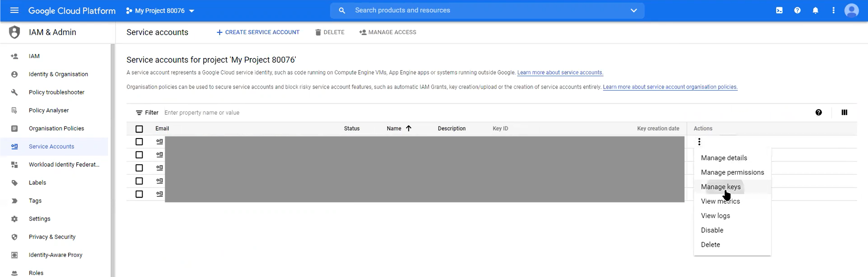Click the Tags icon in sidebar
868x277 pixels.
tap(15, 201)
